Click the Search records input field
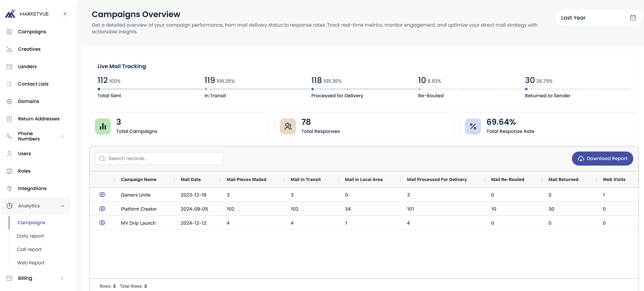 point(159,158)
